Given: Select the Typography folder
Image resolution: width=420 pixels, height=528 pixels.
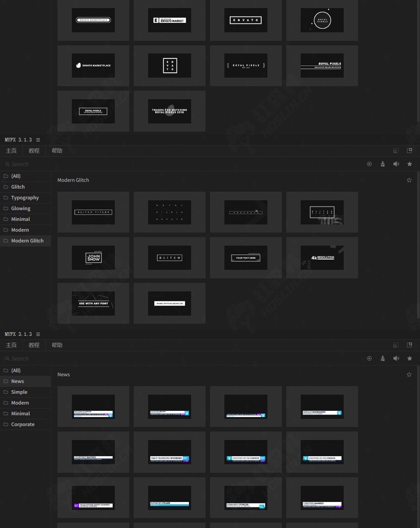Looking at the screenshot, I should 25,198.
